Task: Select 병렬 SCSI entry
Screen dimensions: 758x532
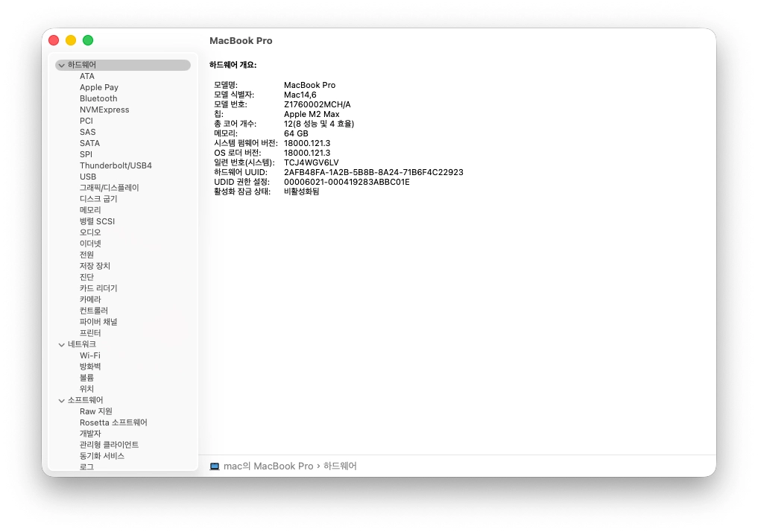Action: click(97, 221)
